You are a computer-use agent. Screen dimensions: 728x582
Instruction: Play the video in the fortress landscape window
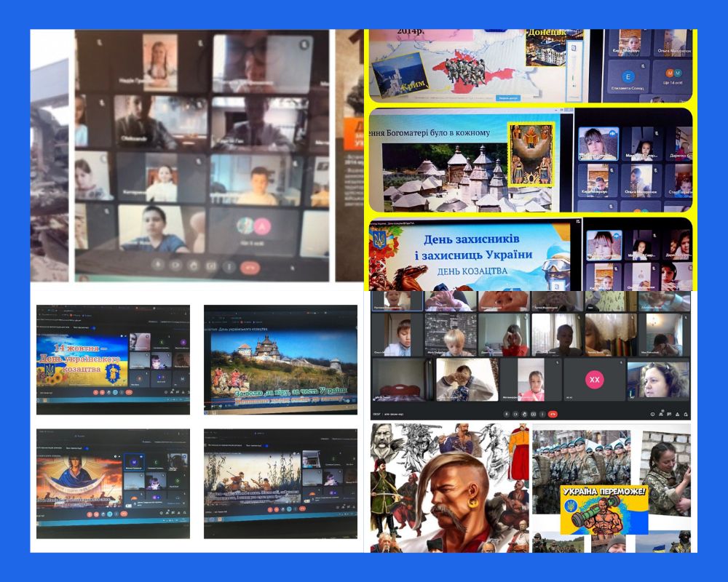point(206,406)
